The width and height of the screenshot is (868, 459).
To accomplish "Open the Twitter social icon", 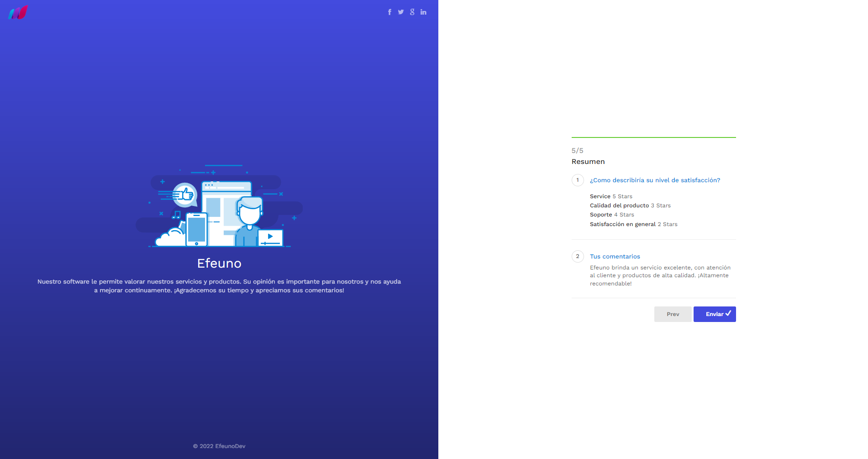I will point(401,12).
